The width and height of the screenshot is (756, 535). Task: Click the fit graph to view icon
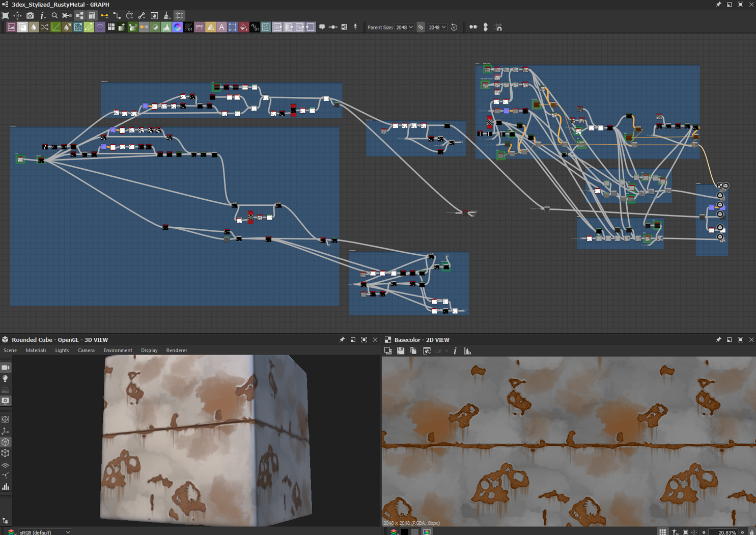pos(5,16)
